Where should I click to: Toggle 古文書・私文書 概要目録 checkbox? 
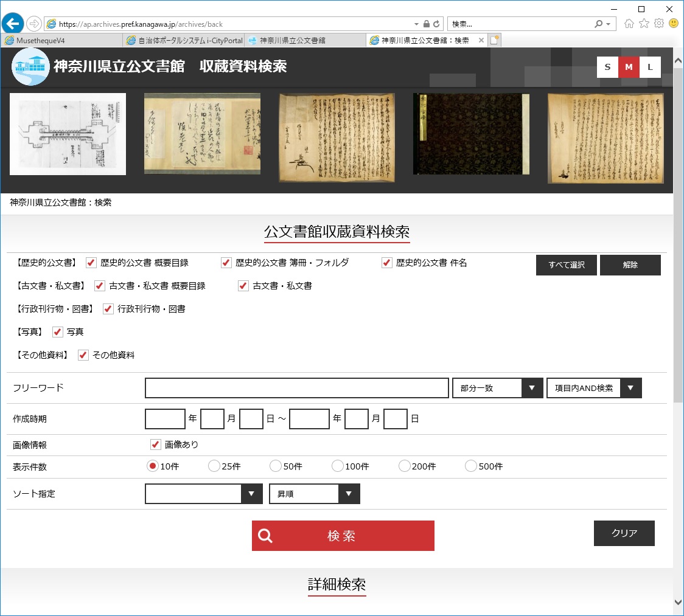click(x=100, y=286)
